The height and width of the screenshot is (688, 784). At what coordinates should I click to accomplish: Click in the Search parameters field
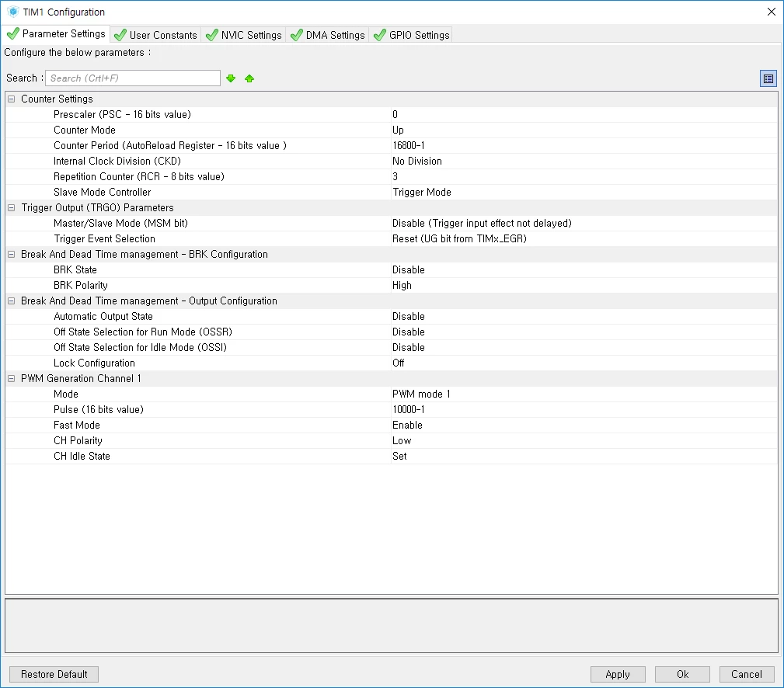(133, 78)
